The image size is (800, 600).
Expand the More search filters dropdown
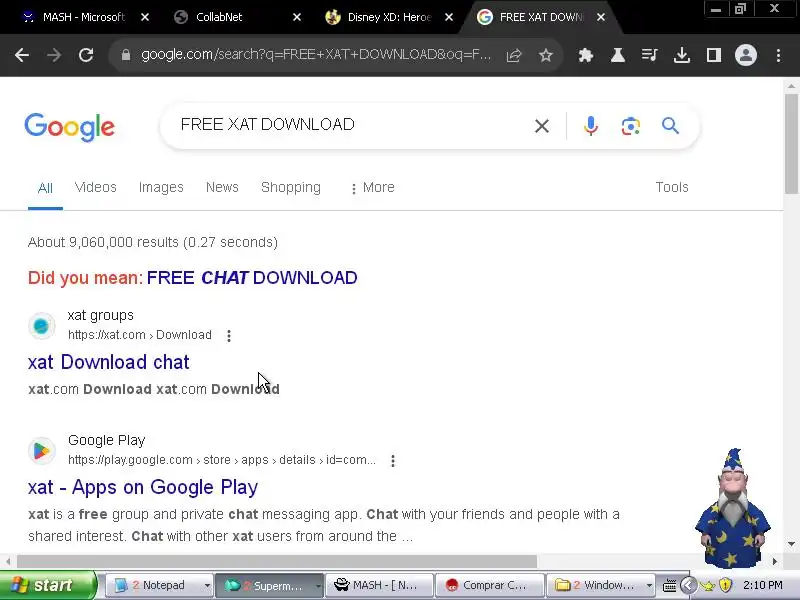[372, 188]
